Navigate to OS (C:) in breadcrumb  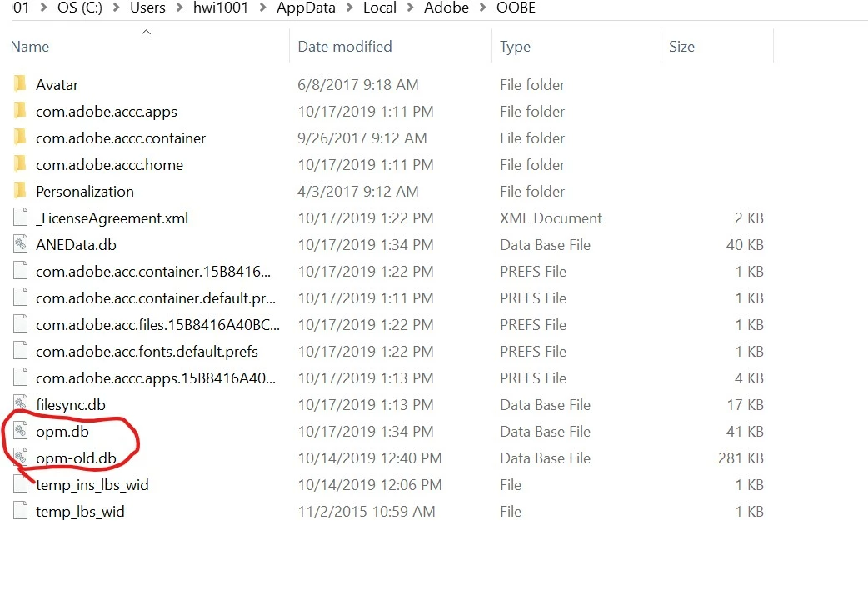click(x=80, y=8)
